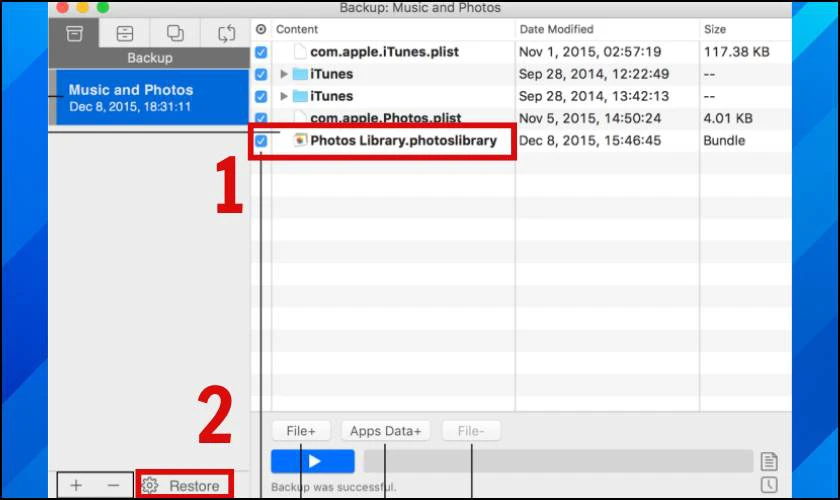Remove the project with minus button
Image resolution: width=840 pixels, height=500 pixels.
[x=113, y=486]
